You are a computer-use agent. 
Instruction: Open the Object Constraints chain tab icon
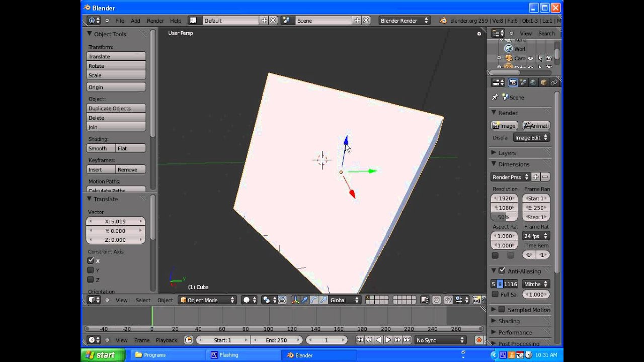coord(554,82)
